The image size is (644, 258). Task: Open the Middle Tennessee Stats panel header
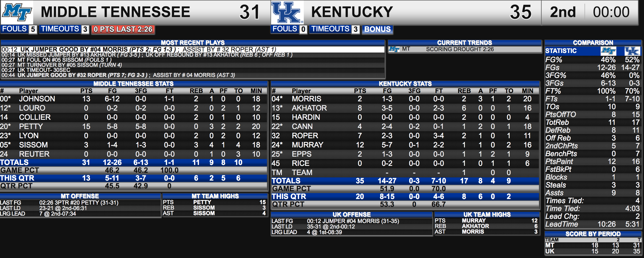pyautogui.click(x=133, y=84)
